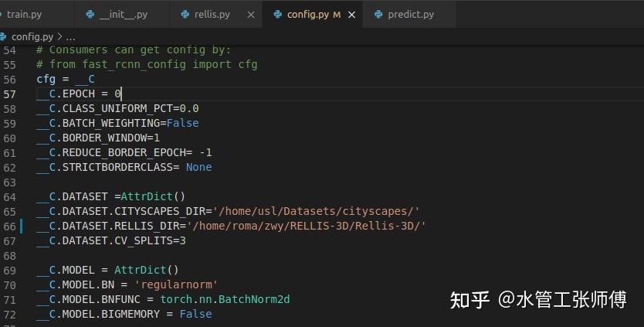
Task: Expand the breadcrumb ellipsis symbol
Action: pyautogui.click(x=70, y=36)
